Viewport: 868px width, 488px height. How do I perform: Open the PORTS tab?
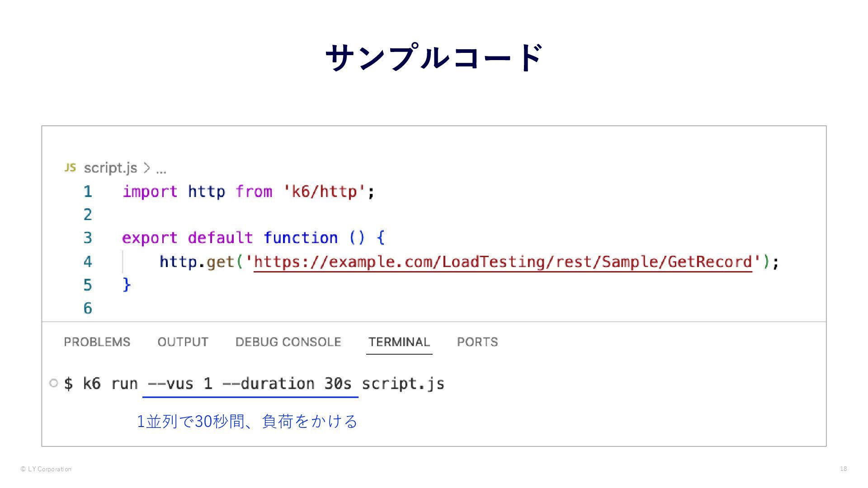pos(477,342)
